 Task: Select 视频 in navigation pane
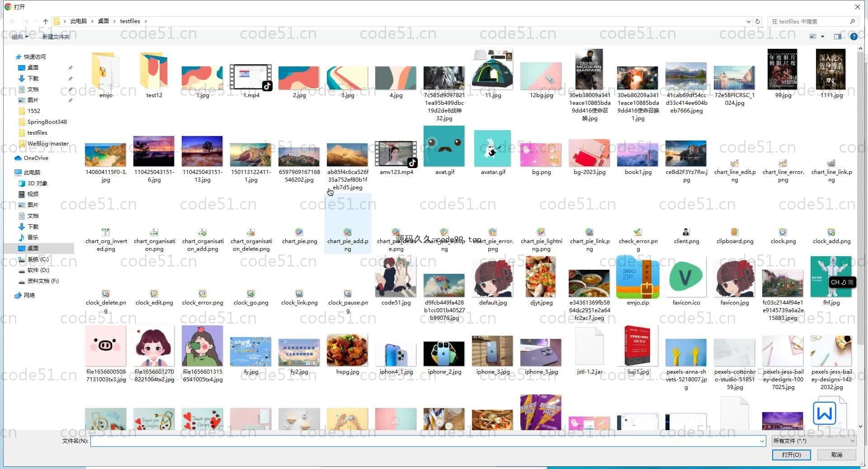point(33,194)
